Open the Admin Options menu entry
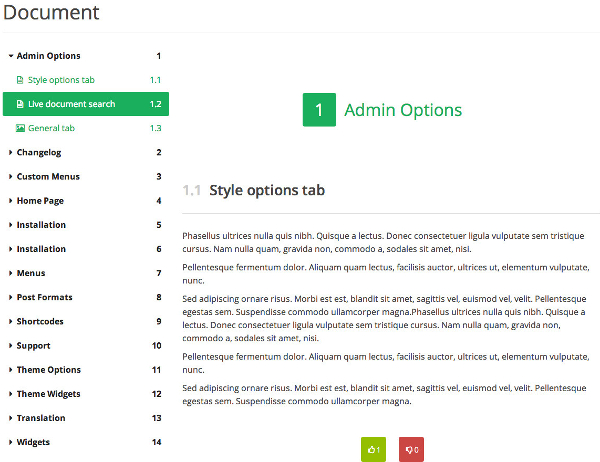Screen dimensions: 600x462 point(48,56)
